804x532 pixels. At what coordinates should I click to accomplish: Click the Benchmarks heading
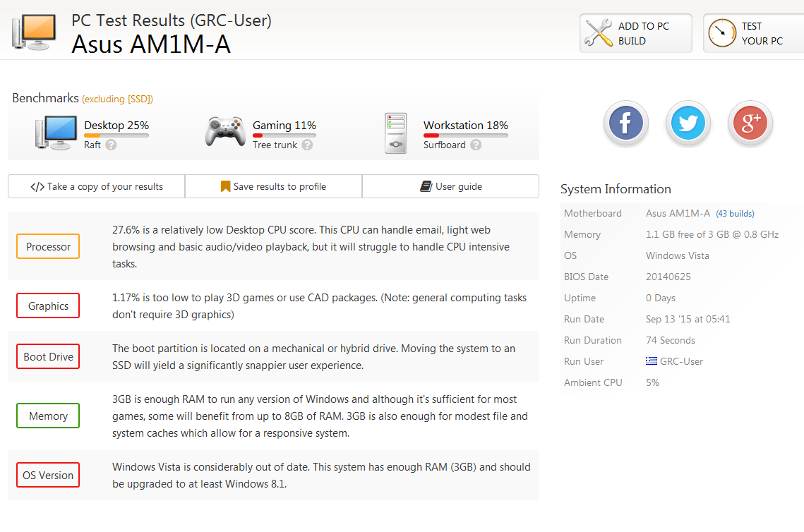click(x=46, y=98)
